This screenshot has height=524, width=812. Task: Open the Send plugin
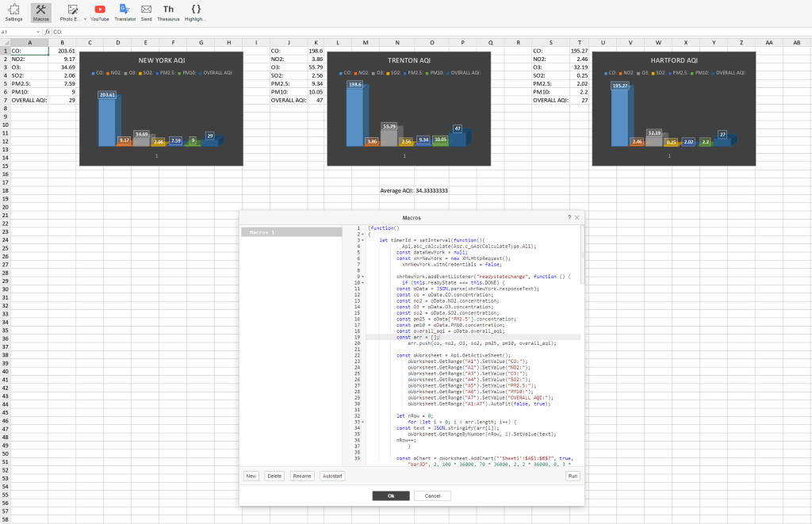click(x=146, y=12)
